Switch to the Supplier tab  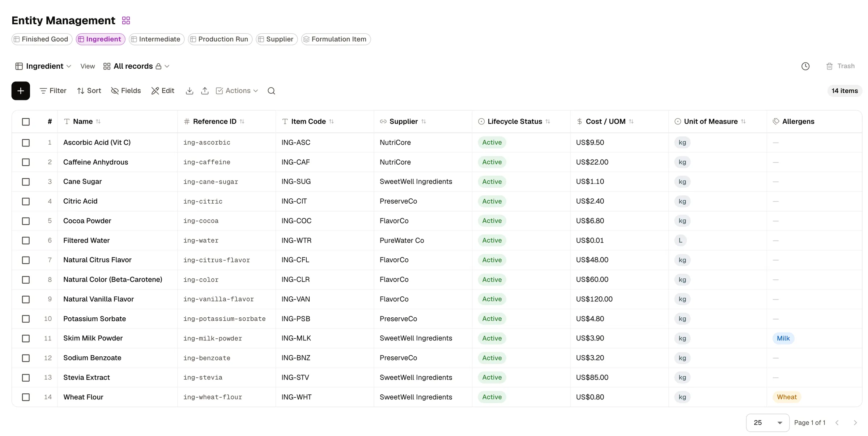[277, 39]
